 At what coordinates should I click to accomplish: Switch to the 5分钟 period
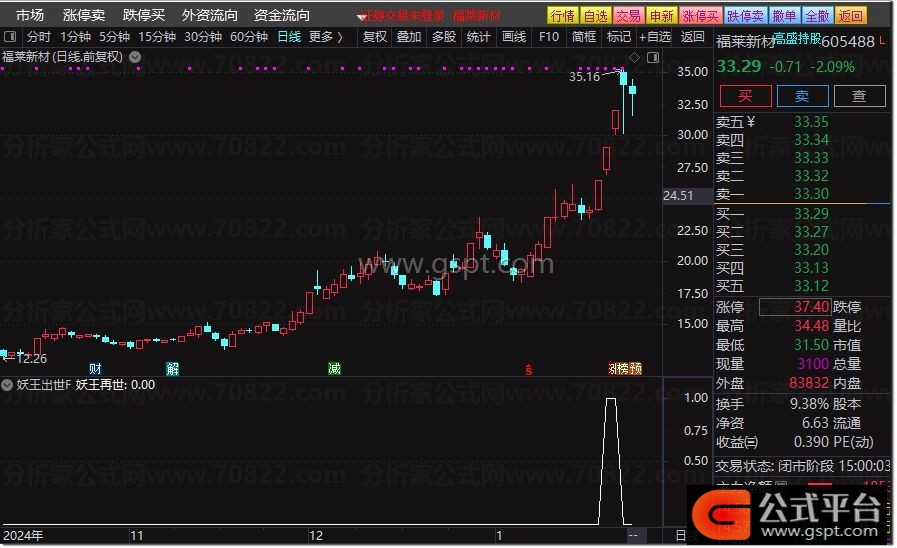click(114, 37)
